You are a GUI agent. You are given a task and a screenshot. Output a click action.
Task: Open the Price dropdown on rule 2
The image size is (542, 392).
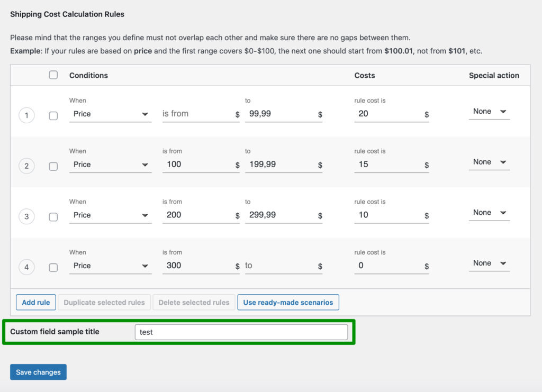pyautogui.click(x=110, y=164)
